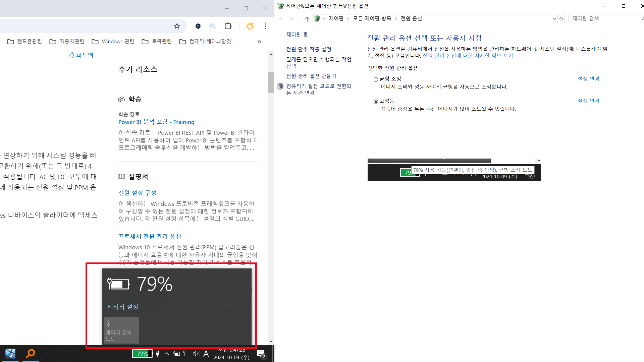This screenshot has height=362, width=644.
Task: Click 설정 변경 for 균형 조정
Action: point(588,79)
